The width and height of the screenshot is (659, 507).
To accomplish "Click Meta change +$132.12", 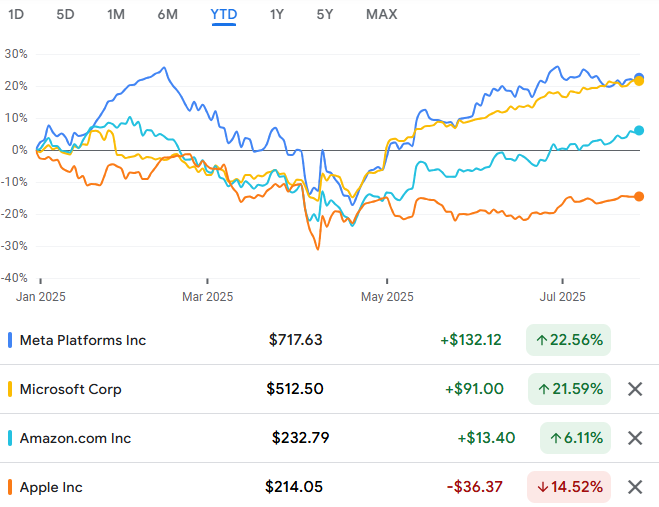I will 471,340.
